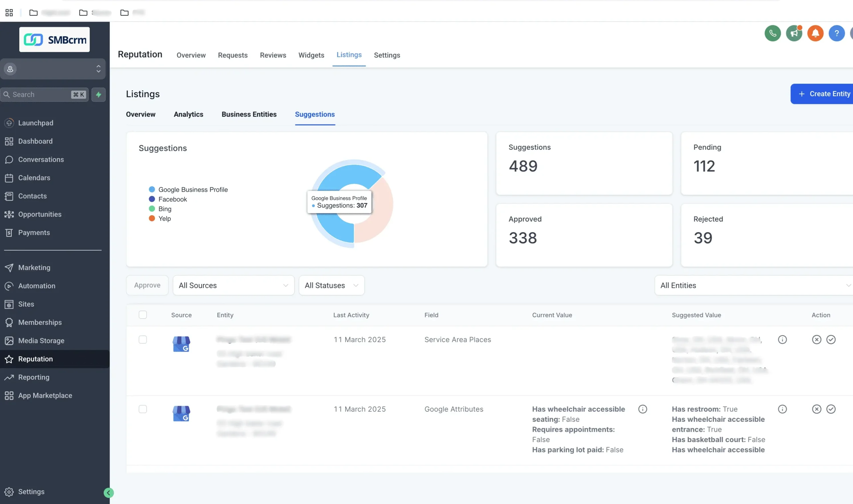Open the Business Entities sub-tab
853x504 pixels.
[x=249, y=115]
